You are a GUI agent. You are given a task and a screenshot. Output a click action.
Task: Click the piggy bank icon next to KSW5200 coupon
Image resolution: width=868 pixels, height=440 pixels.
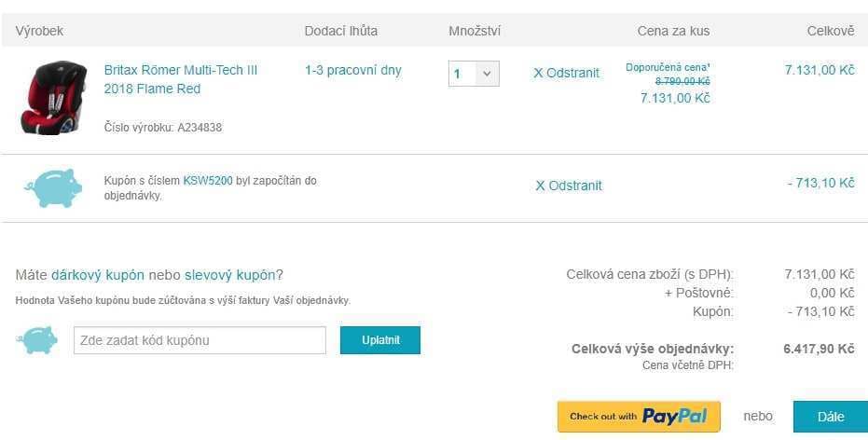point(53,188)
